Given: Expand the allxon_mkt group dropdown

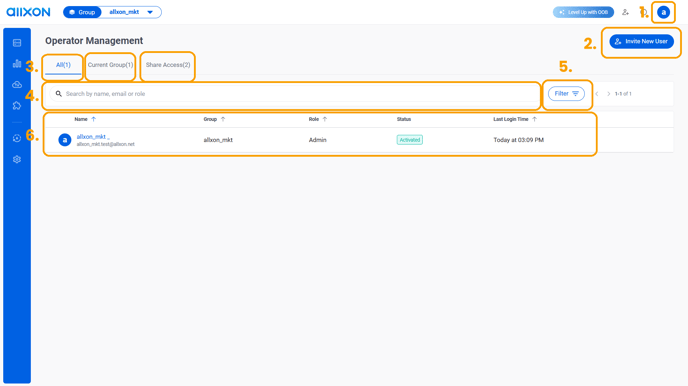Looking at the screenshot, I should point(131,12).
